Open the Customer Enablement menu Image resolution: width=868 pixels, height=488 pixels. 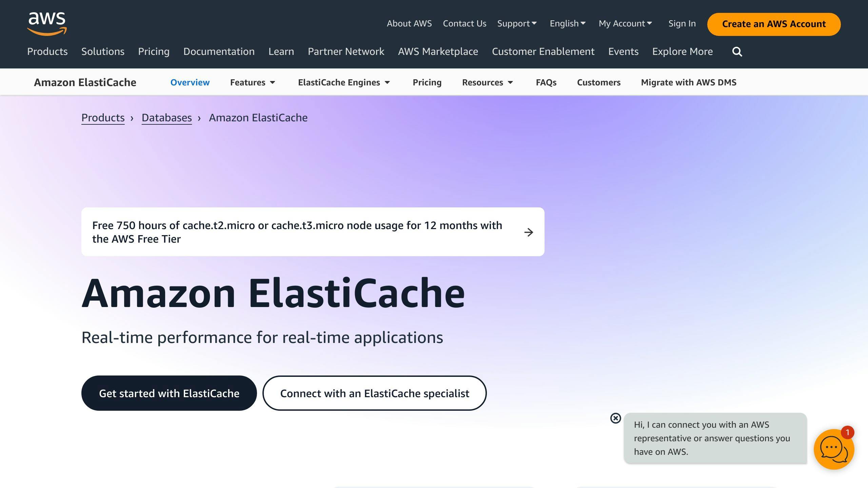(543, 52)
